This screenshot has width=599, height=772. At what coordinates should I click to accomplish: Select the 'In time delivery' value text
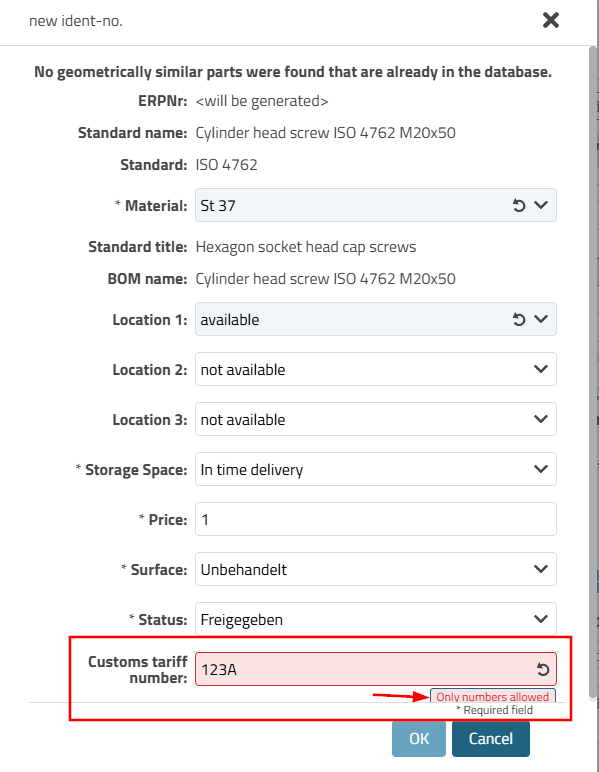[x=252, y=470]
